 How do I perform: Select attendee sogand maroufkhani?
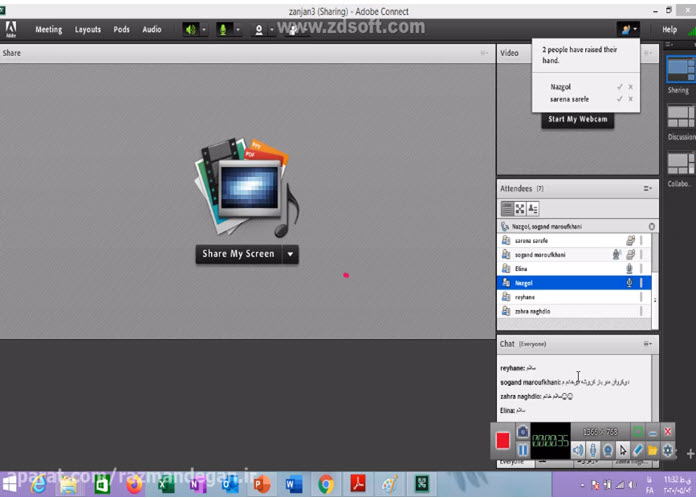[x=574, y=255]
